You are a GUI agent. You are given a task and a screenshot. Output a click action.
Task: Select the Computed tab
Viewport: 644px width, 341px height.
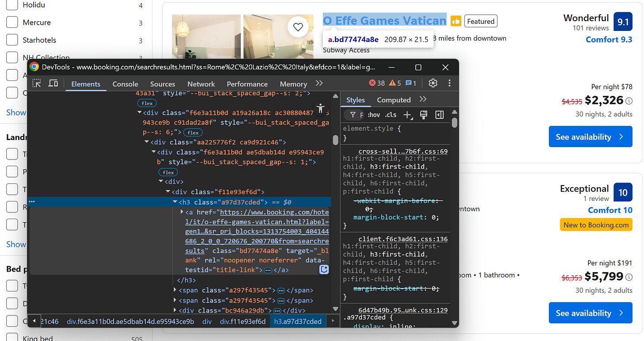(x=394, y=100)
